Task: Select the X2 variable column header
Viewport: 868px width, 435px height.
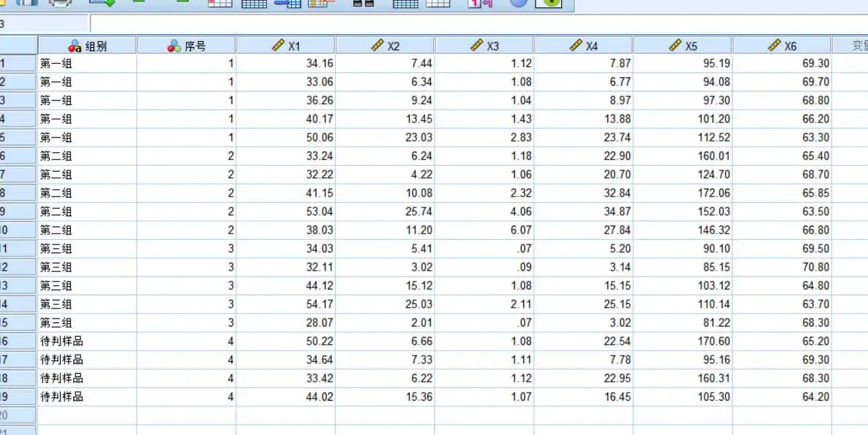Action: (386, 46)
